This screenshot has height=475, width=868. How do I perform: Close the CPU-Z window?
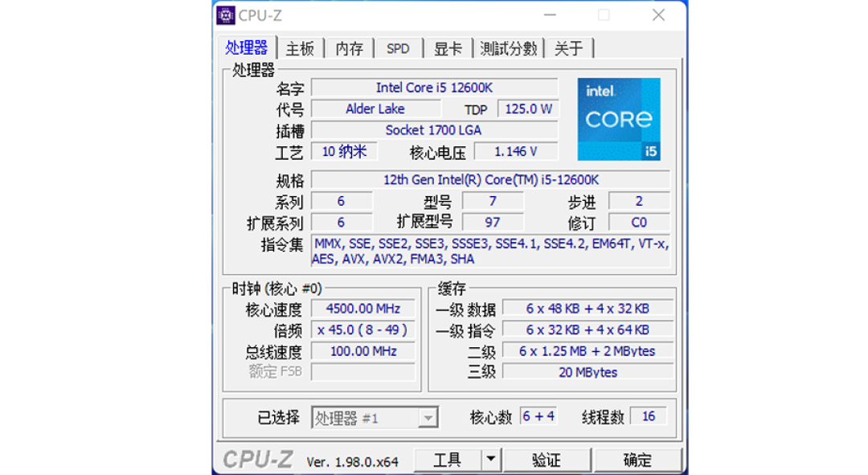click(x=658, y=15)
